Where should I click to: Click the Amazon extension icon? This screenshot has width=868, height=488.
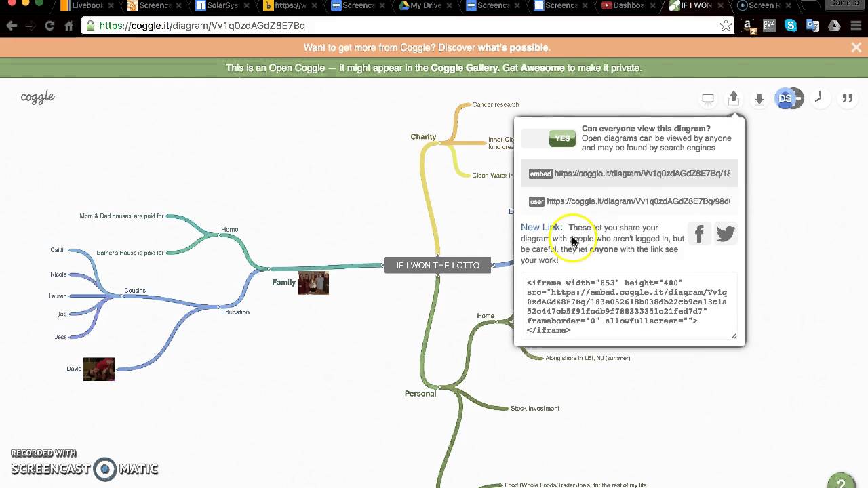click(x=748, y=26)
